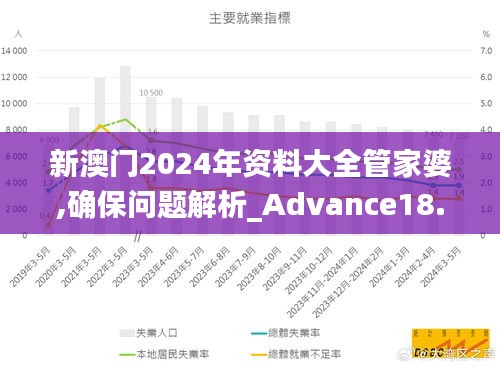The image size is (500, 366).
Task: Select the 總體失業率 legend label
Action: pyautogui.click(x=294, y=333)
